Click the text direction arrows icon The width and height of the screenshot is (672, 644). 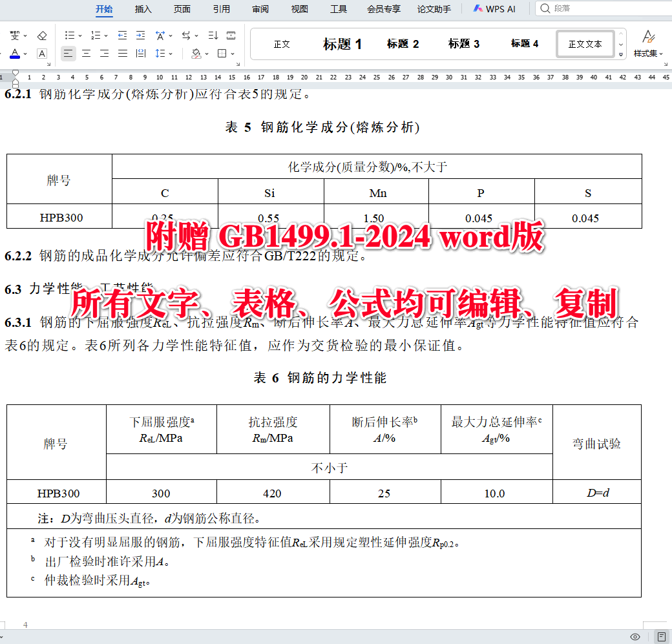click(186, 36)
